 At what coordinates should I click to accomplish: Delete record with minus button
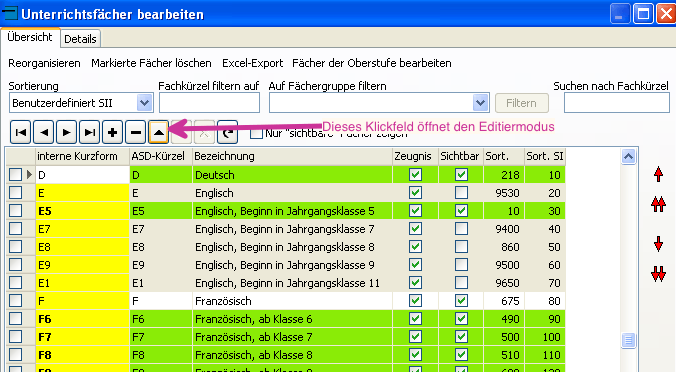click(135, 132)
